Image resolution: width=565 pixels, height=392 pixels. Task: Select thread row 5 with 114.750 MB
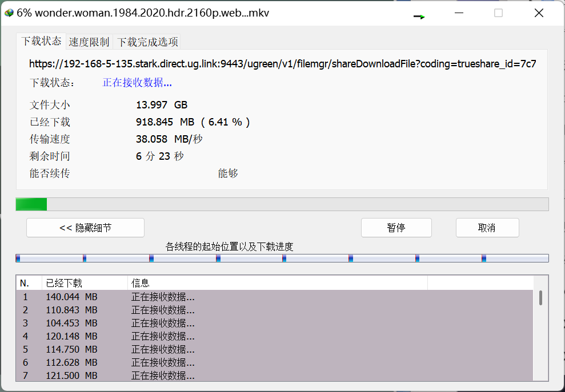coord(275,350)
